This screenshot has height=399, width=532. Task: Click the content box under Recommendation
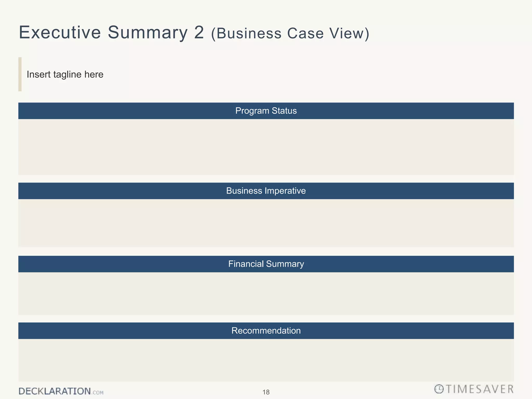click(x=266, y=360)
